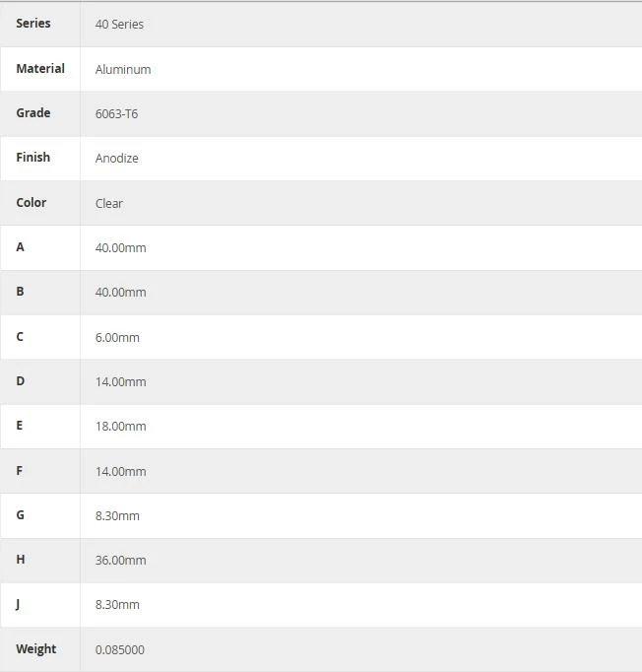Select the 40 Series value

119,25
